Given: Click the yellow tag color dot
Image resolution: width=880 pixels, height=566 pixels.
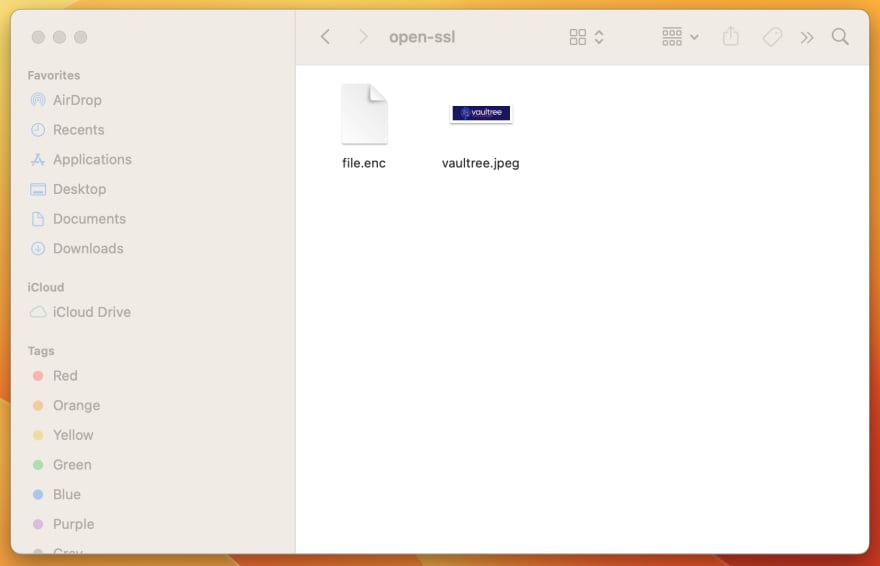Looking at the screenshot, I should click(x=38, y=435).
